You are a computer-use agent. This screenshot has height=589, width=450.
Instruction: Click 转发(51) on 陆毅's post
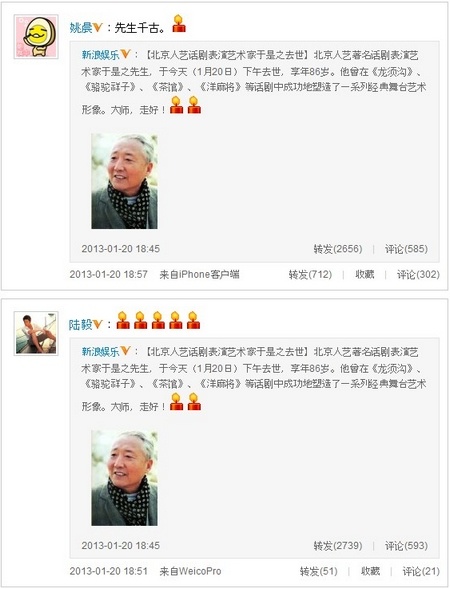319,571
